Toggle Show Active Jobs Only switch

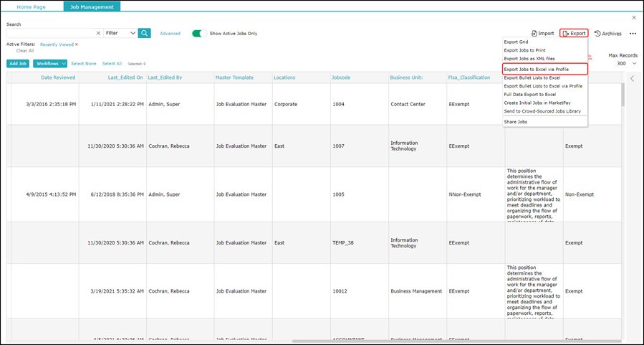point(199,33)
